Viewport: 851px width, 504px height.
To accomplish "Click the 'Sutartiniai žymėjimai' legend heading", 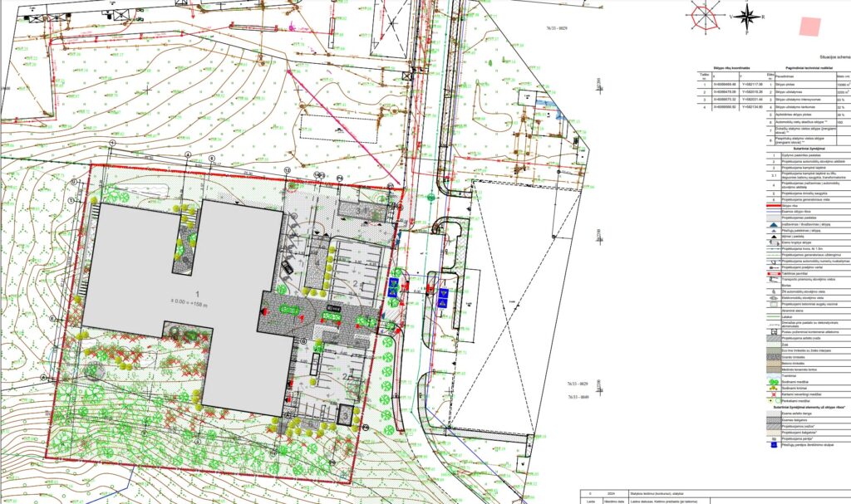I will (x=808, y=148).
